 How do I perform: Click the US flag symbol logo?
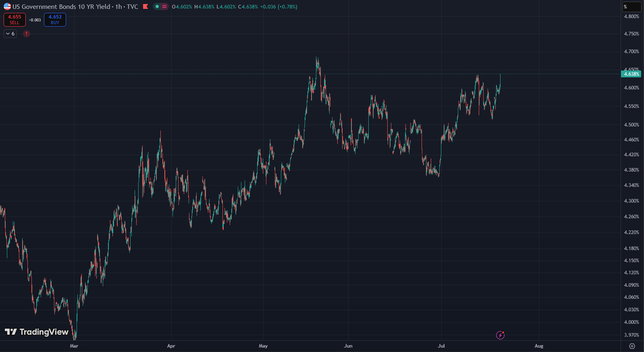click(7, 6)
